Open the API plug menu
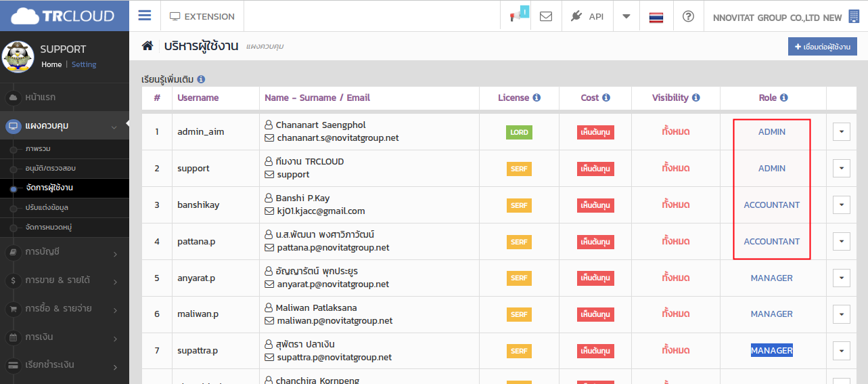 [587, 16]
